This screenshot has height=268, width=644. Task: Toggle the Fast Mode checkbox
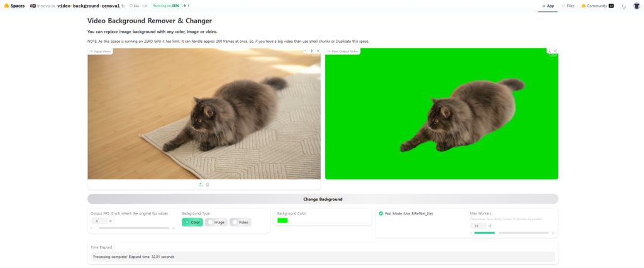[x=381, y=213]
